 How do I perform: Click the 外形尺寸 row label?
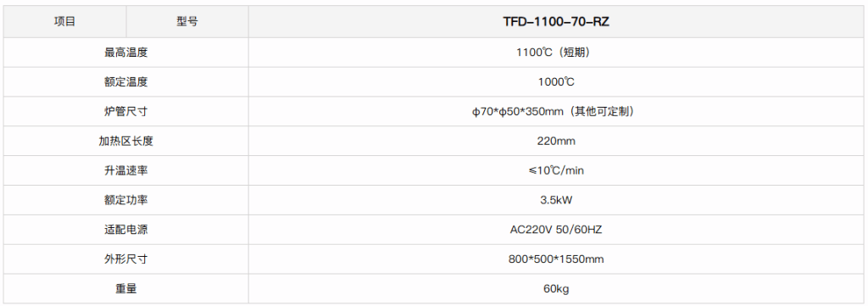pyautogui.click(x=127, y=259)
